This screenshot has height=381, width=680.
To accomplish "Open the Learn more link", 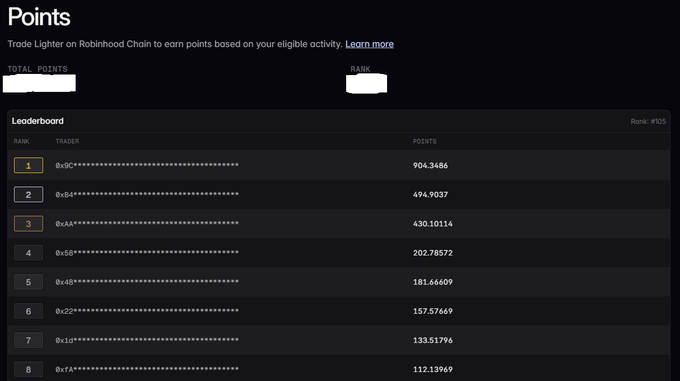I will click(369, 44).
